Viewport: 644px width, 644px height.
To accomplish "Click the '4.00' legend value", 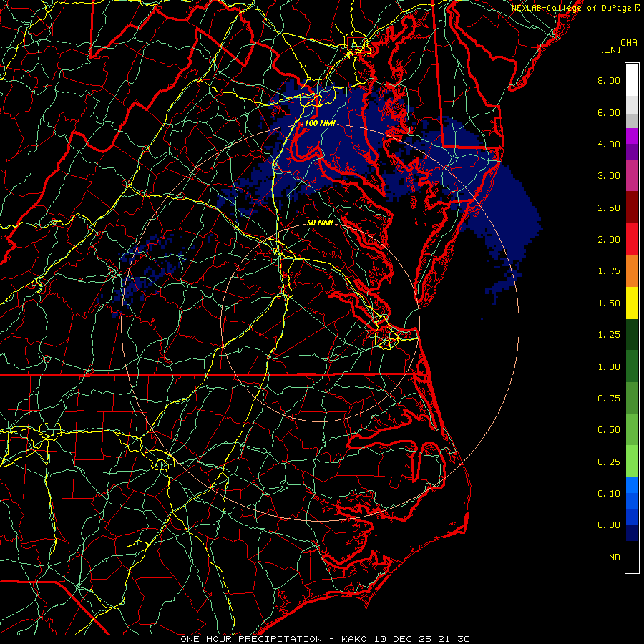I will (x=609, y=144).
